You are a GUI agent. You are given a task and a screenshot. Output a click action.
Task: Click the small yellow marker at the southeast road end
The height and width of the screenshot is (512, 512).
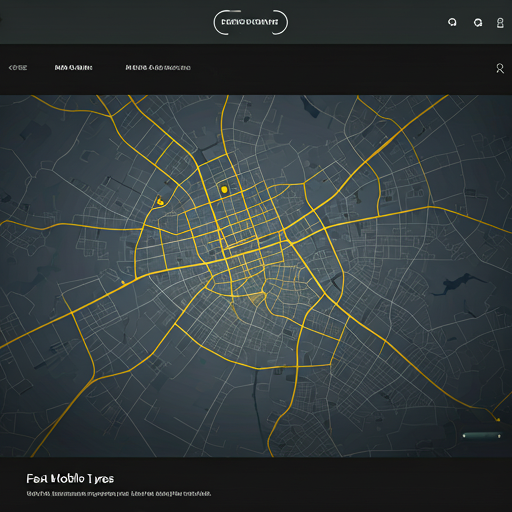(498, 420)
